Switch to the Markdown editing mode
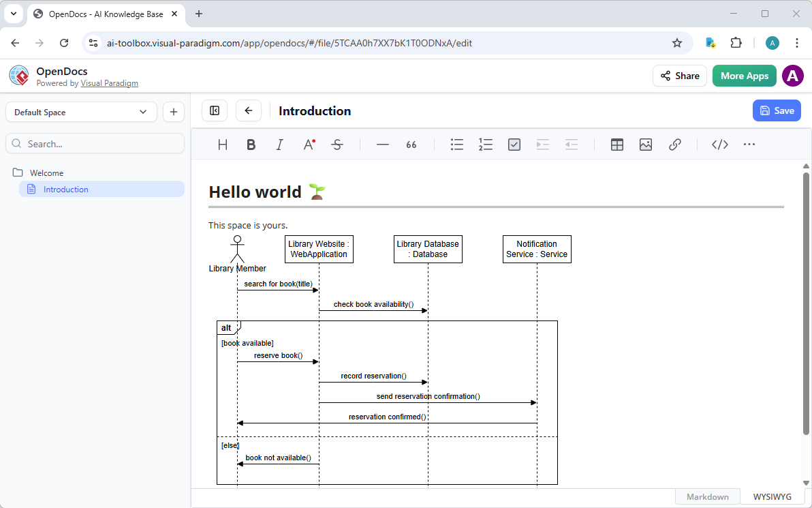 pos(707,496)
